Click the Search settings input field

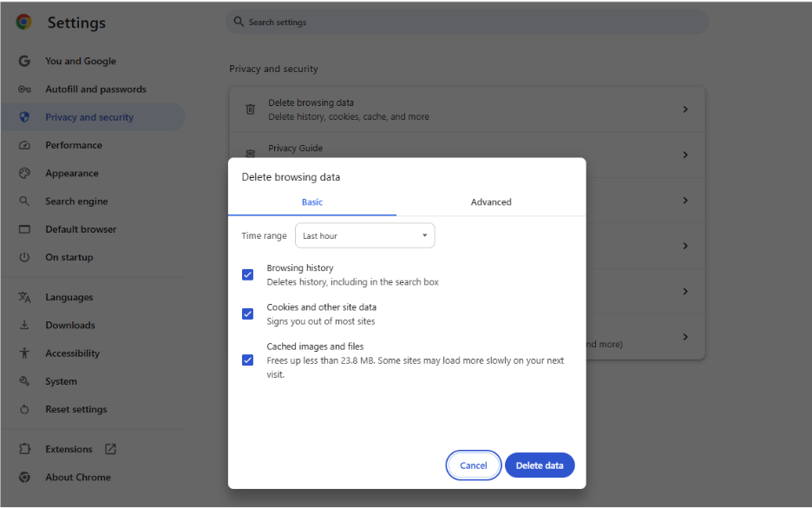(467, 22)
